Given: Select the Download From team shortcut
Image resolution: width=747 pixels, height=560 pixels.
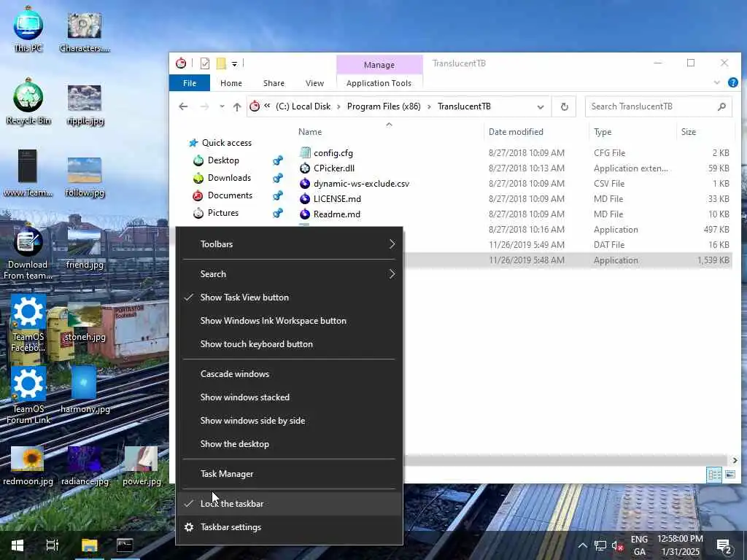Looking at the screenshot, I should (28, 254).
